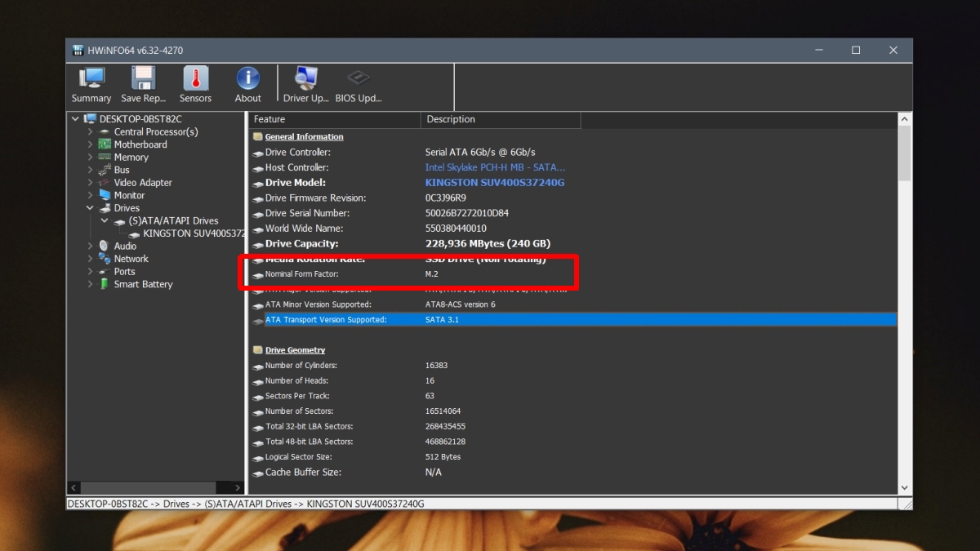Click the Drive Geometry folder icon
The height and width of the screenshot is (551, 980).
click(258, 350)
